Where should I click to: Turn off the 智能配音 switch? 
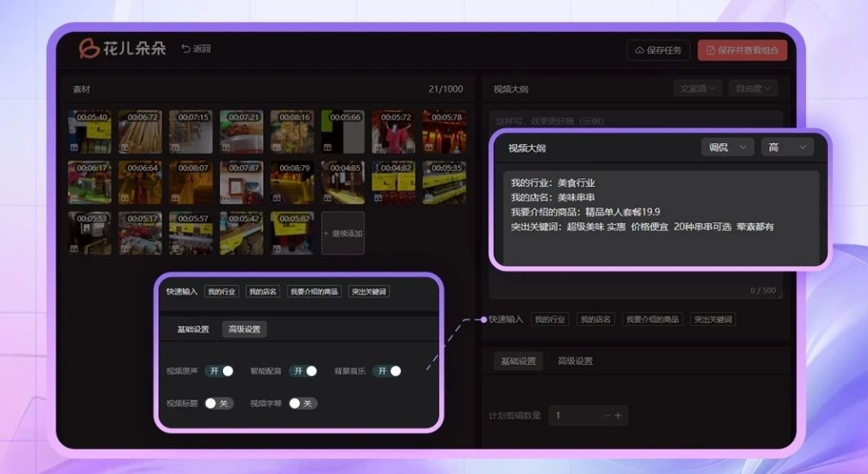tap(304, 371)
